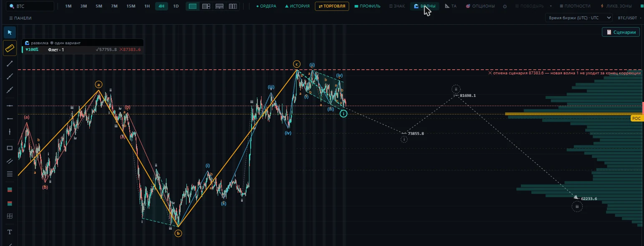Screen dimensions: 644x246
Task: Expand the arrow next to ПОВОДЫРЬ
Action: 551,6
